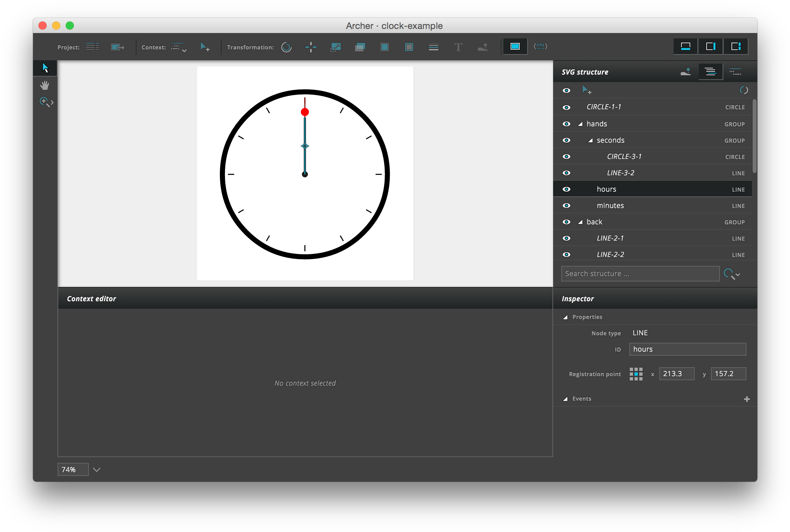Click the Search structure field
The image size is (790, 532).
(x=640, y=274)
